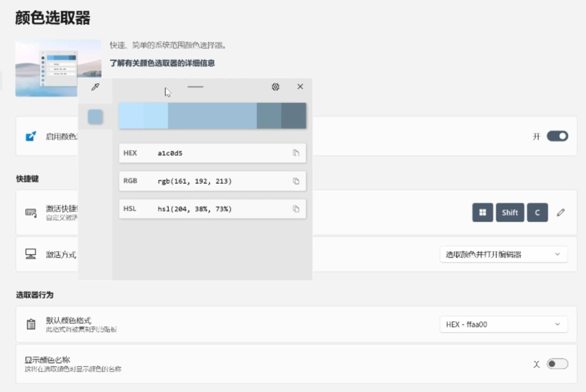Expand the default color format dropdown
The height and width of the screenshot is (392, 586).
pyautogui.click(x=503, y=324)
